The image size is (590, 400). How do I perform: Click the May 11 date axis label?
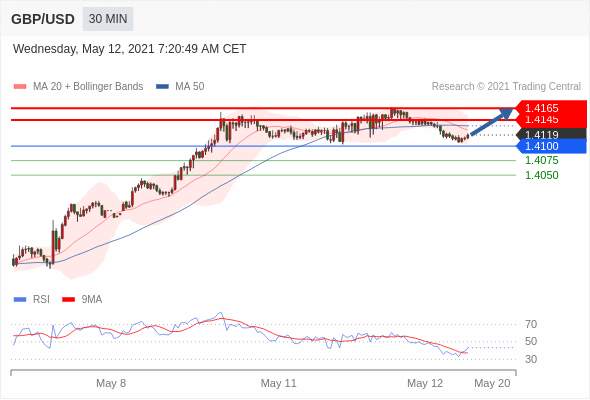coord(278,383)
